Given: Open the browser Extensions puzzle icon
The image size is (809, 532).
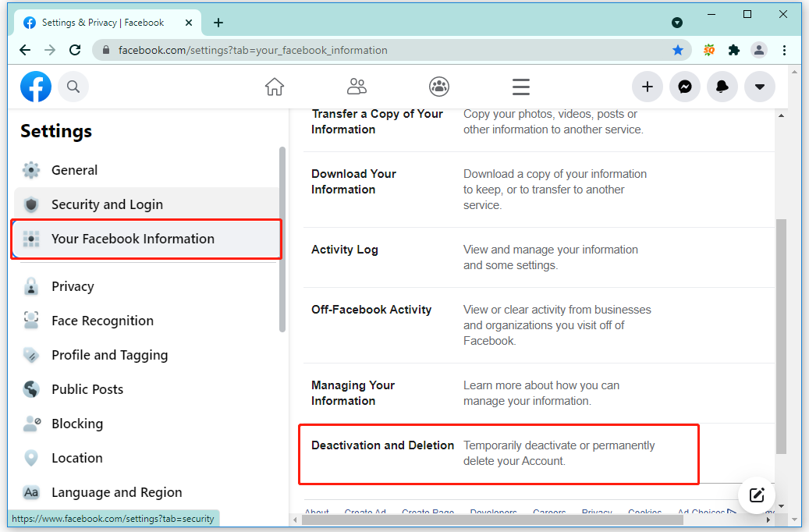Looking at the screenshot, I should tap(733, 50).
